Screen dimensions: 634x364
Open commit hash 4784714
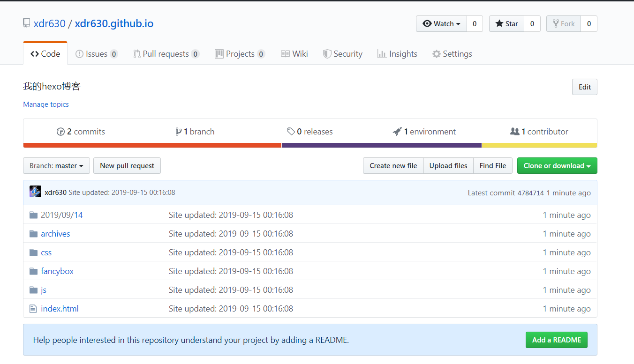click(530, 193)
